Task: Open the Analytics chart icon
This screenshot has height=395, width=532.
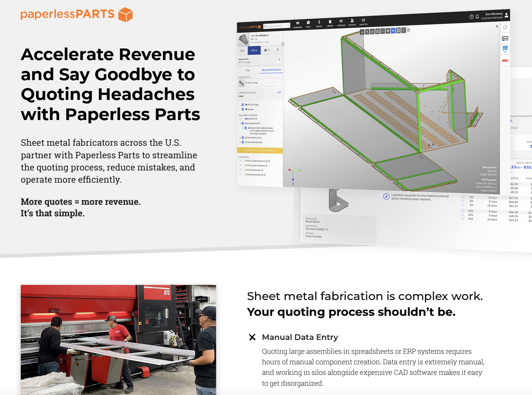Action: (x=364, y=21)
